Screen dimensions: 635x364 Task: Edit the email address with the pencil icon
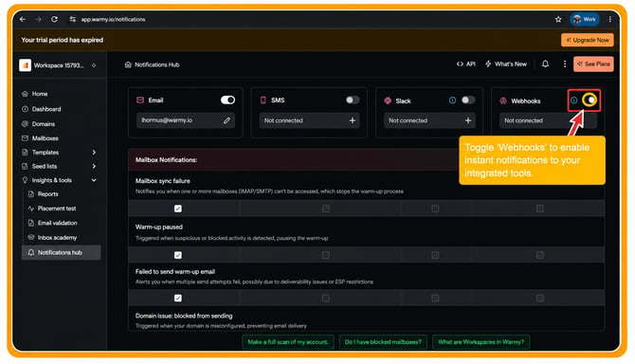(x=227, y=120)
